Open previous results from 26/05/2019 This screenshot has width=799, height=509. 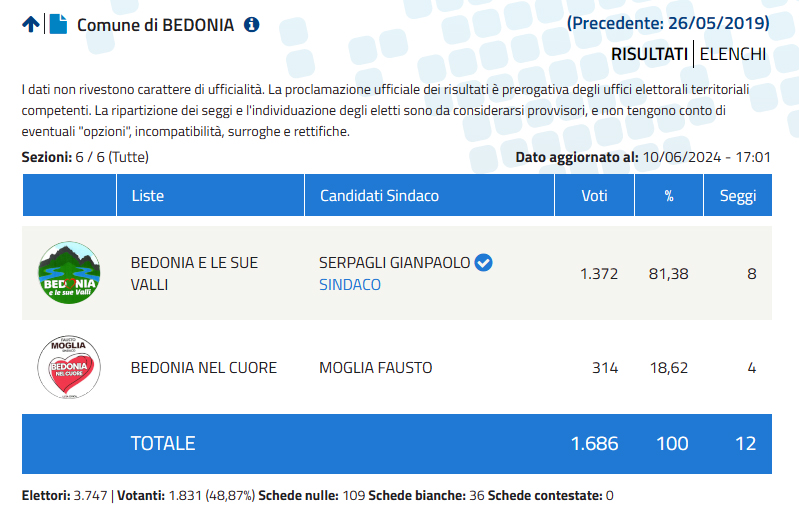pos(668,23)
